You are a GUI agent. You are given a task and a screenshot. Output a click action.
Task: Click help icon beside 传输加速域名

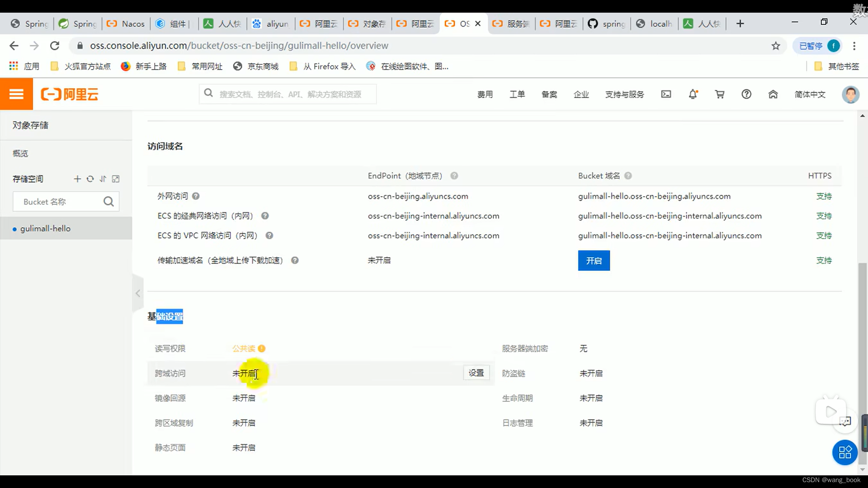pyautogui.click(x=295, y=260)
